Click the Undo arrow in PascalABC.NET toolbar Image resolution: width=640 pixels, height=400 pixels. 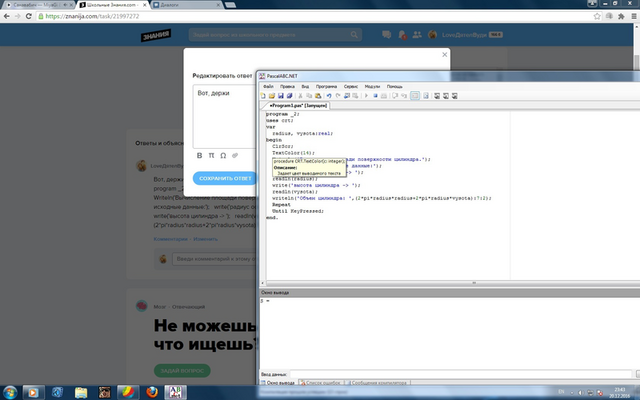(329, 96)
